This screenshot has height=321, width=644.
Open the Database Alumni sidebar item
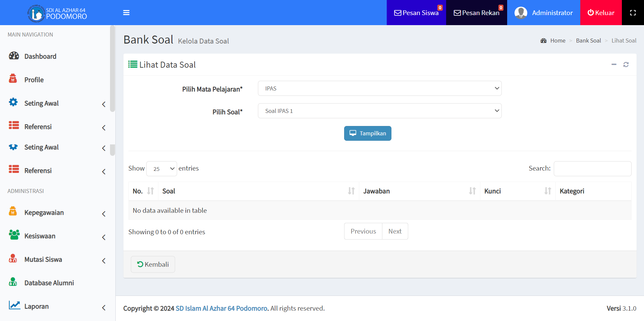(x=49, y=283)
